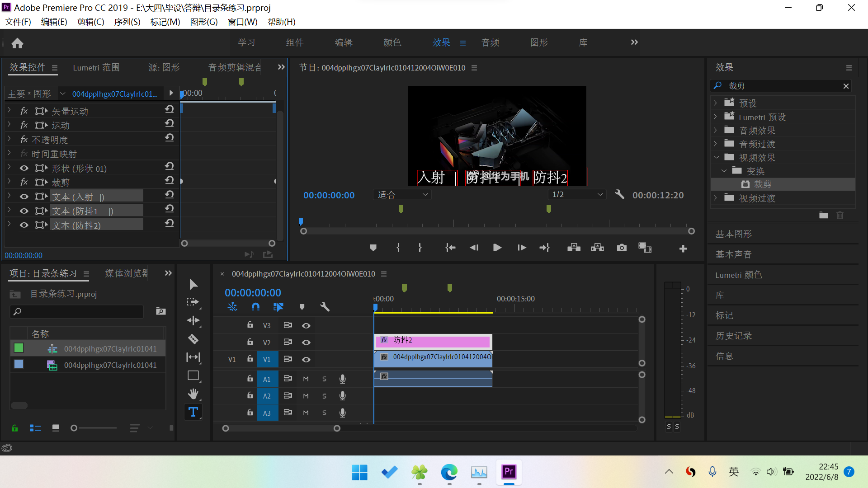Expand the 音频效果 folder
868x488 pixels.
716,131
